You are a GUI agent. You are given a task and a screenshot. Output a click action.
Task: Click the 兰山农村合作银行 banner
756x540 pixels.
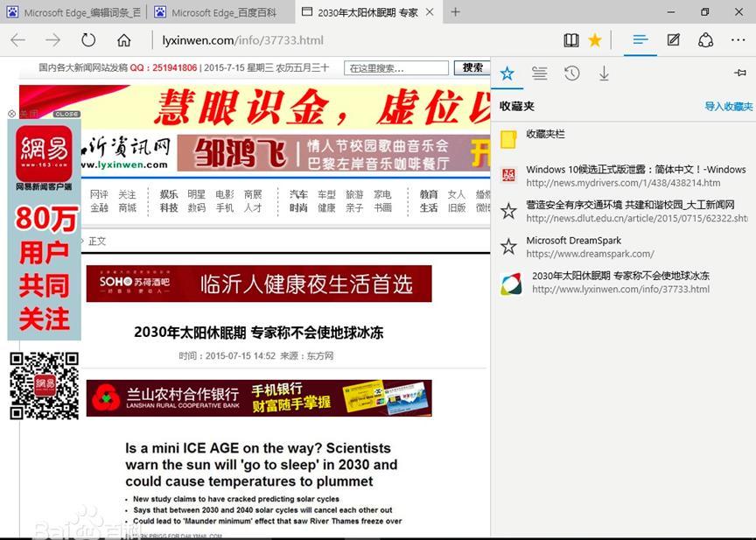point(259,397)
